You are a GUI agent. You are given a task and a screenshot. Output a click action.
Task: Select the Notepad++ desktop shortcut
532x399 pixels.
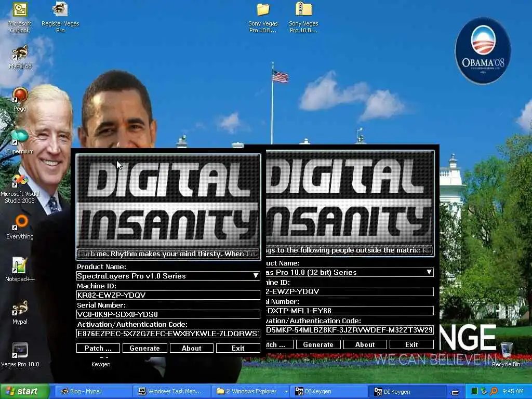20,270
